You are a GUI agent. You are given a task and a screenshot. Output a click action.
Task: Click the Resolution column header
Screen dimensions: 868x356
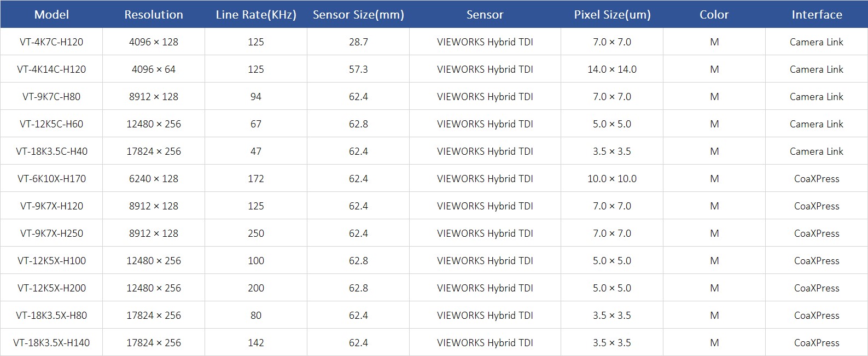tap(154, 15)
